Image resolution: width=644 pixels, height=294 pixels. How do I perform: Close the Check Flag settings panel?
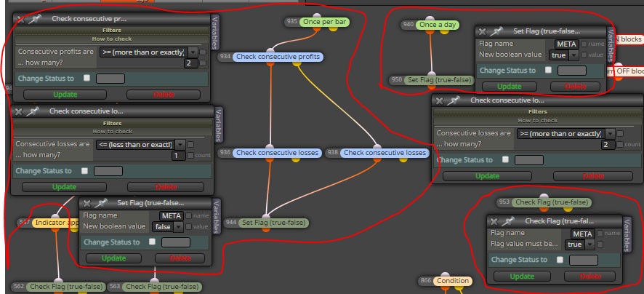point(494,221)
